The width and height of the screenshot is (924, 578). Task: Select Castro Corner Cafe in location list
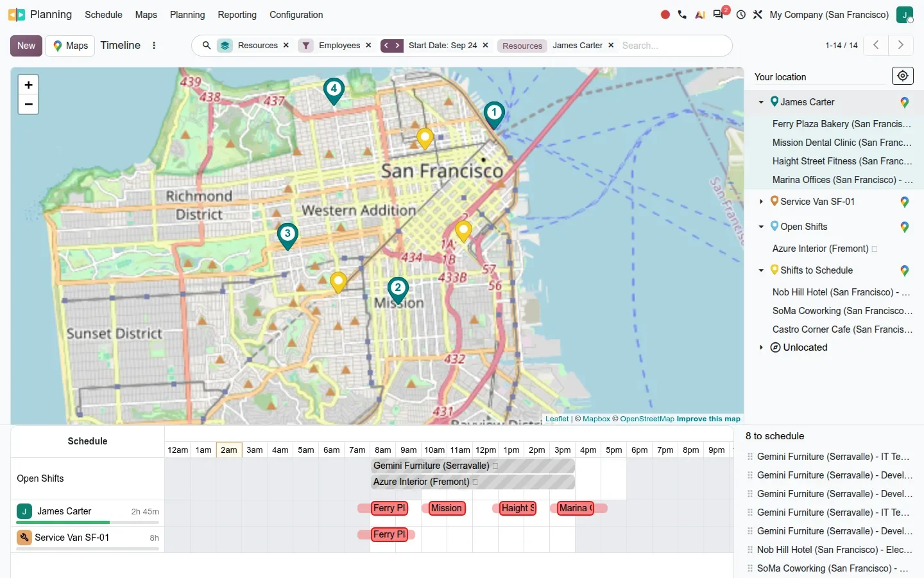point(842,329)
